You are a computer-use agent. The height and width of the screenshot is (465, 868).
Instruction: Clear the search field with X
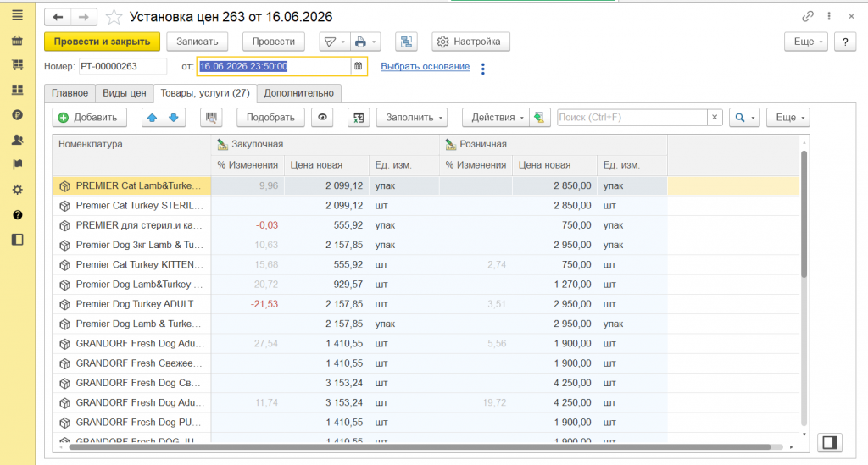click(715, 117)
